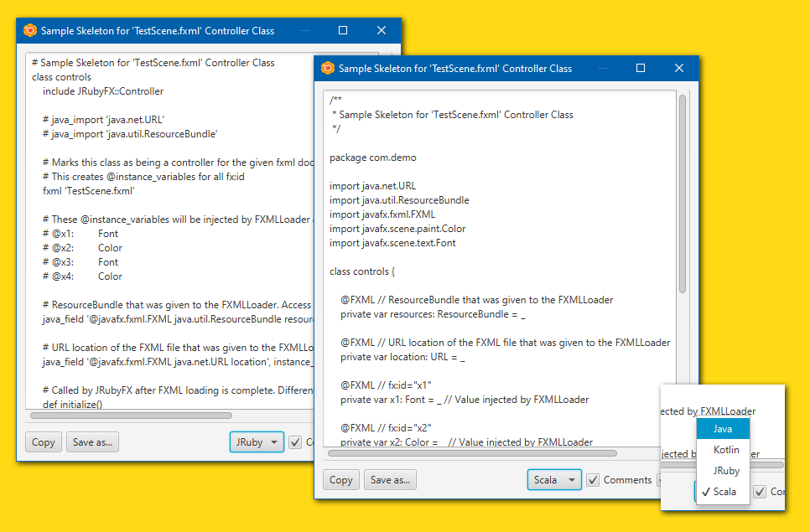Image resolution: width=810 pixels, height=532 pixels.
Task: Click 'class controls {' in Scala code
Action: point(362,271)
